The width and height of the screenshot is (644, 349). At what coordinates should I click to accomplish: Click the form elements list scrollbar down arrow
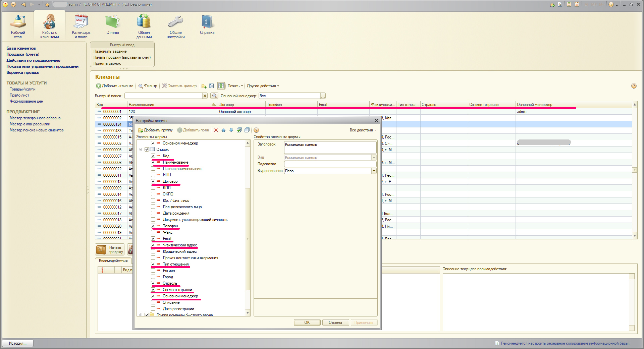248,313
